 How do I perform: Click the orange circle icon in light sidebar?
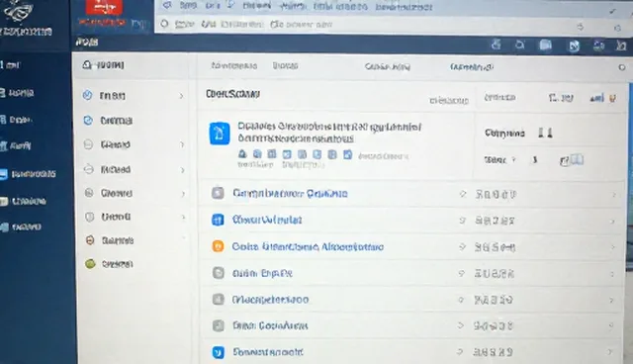(x=90, y=240)
